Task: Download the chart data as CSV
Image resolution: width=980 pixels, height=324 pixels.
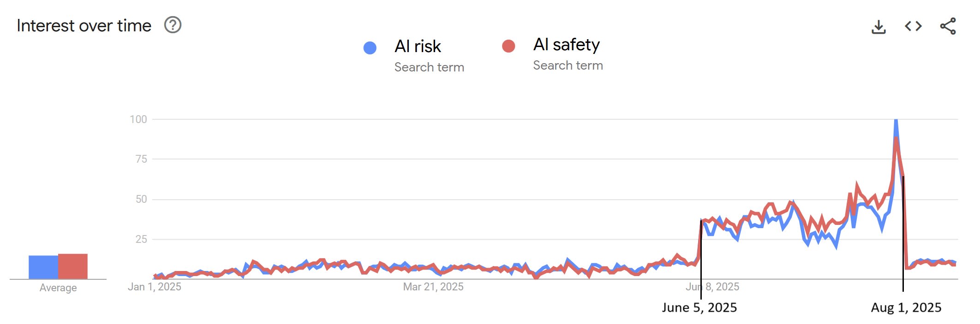Action: coord(878,27)
